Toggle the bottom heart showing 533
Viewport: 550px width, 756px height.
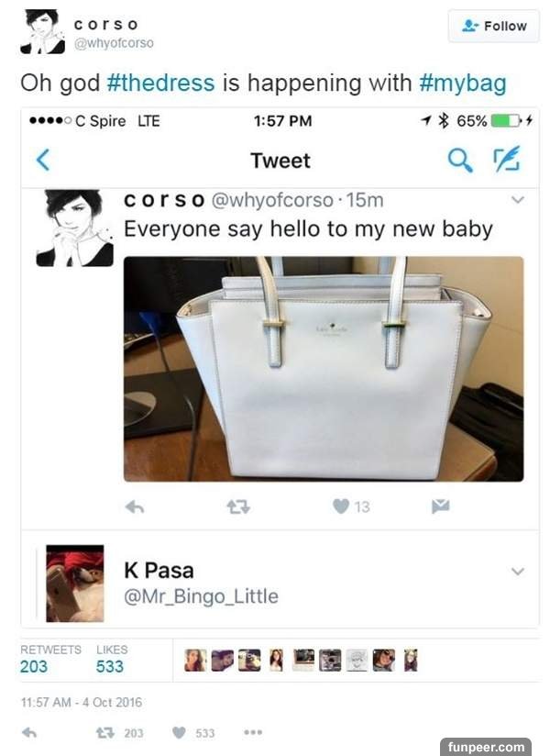(179, 732)
